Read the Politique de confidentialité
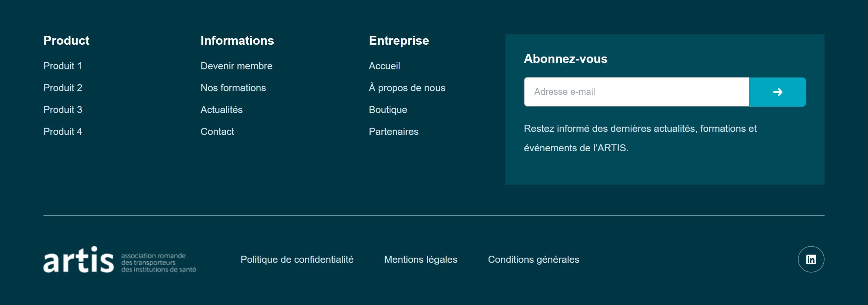Image resolution: width=868 pixels, height=305 pixels. [x=297, y=260]
